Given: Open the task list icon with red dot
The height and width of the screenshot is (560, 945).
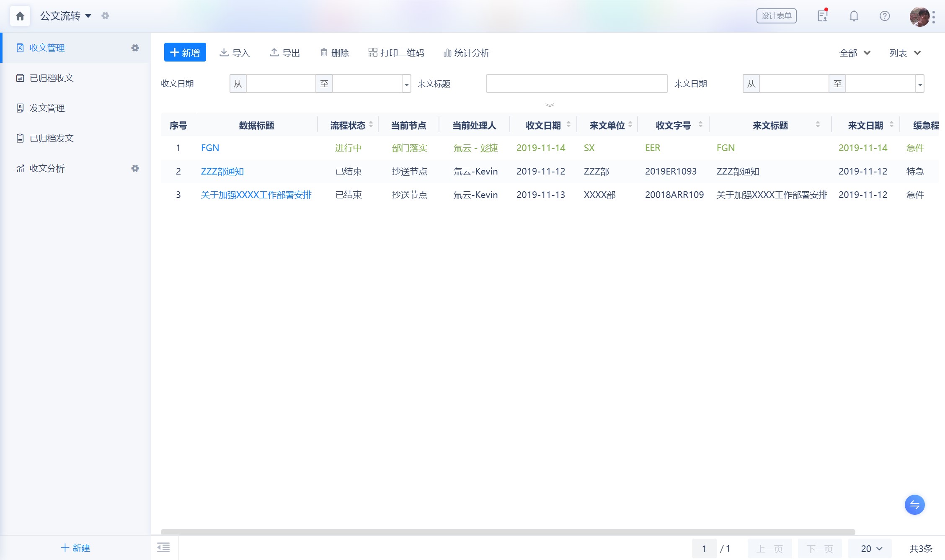Looking at the screenshot, I should [823, 16].
